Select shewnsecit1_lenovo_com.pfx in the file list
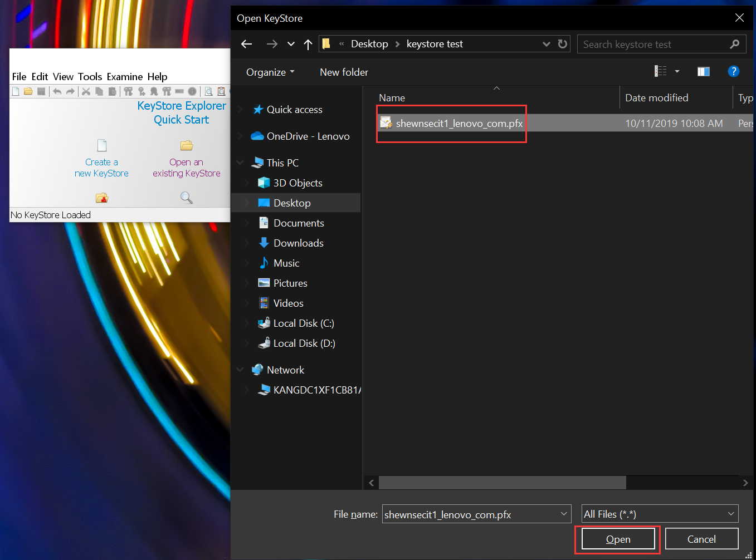756x560 pixels. pyautogui.click(x=458, y=124)
